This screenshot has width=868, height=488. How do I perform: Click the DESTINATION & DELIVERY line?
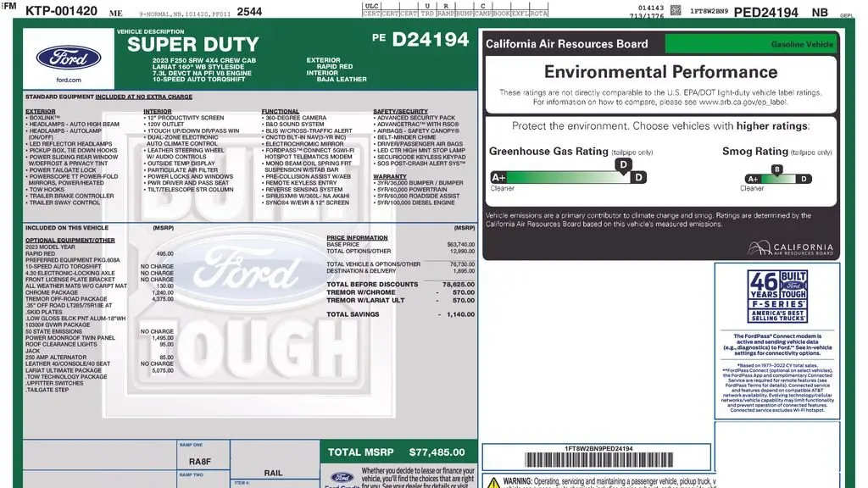coord(400,271)
